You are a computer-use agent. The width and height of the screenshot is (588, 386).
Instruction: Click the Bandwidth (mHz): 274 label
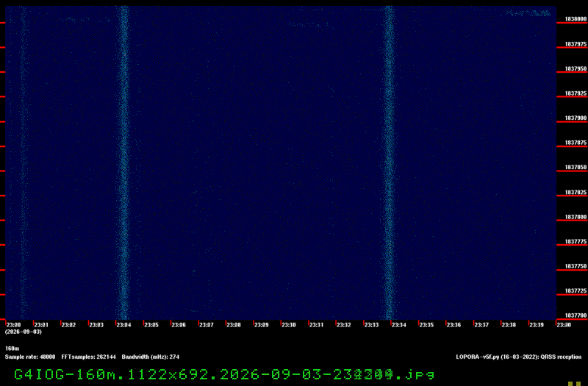pos(151,357)
